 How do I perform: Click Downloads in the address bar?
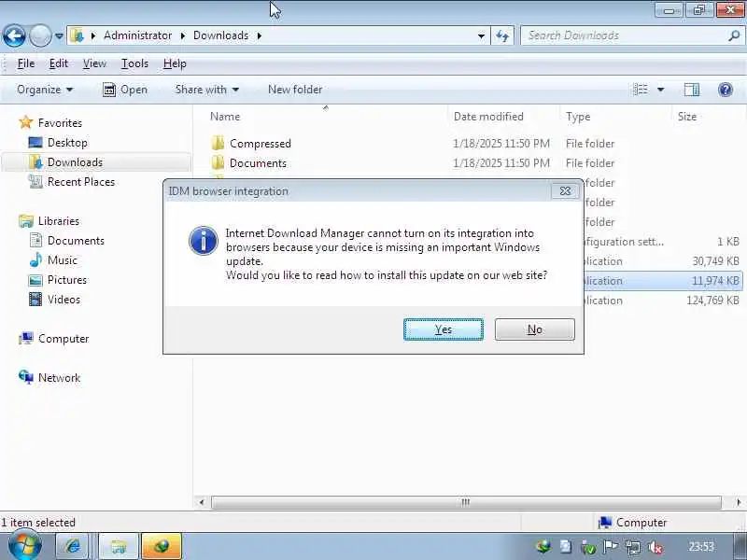coord(220,35)
